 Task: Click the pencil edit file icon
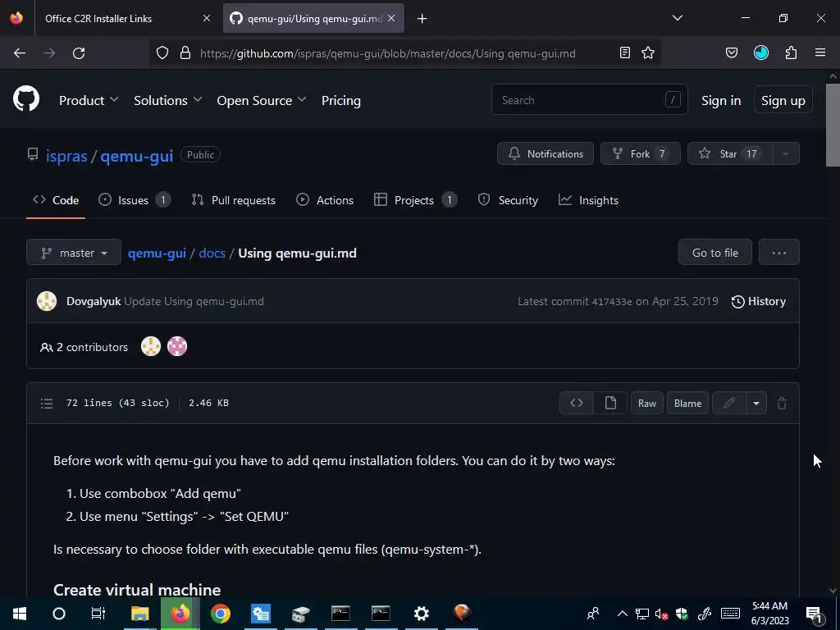[x=729, y=403]
